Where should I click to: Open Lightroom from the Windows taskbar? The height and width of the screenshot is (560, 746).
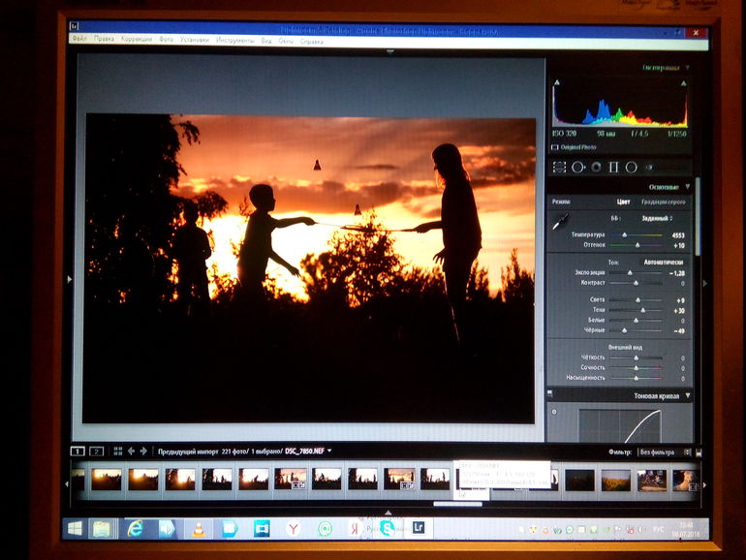click(419, 528)
